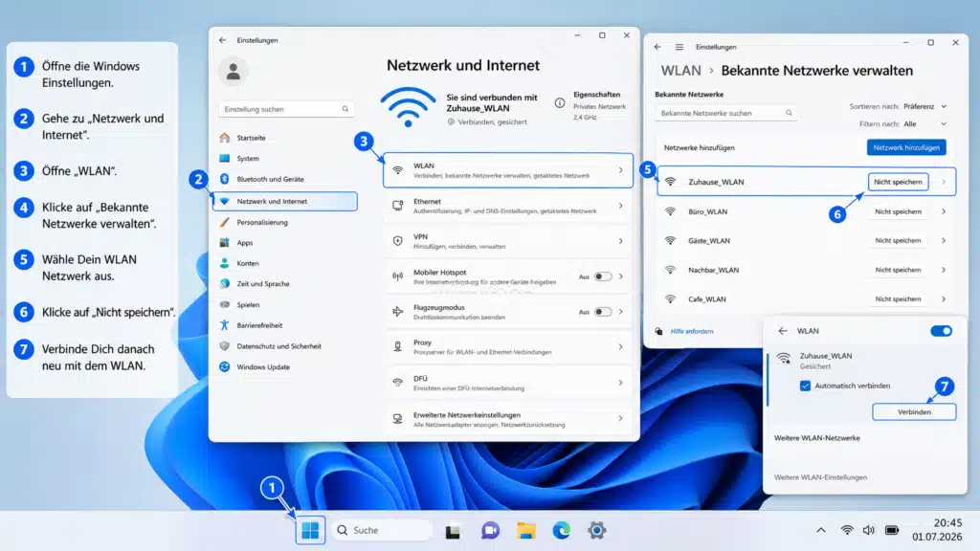Turn off the WLAN toggle in flyout
This screenshot has height=551, width=980.
tap(941, 330)
